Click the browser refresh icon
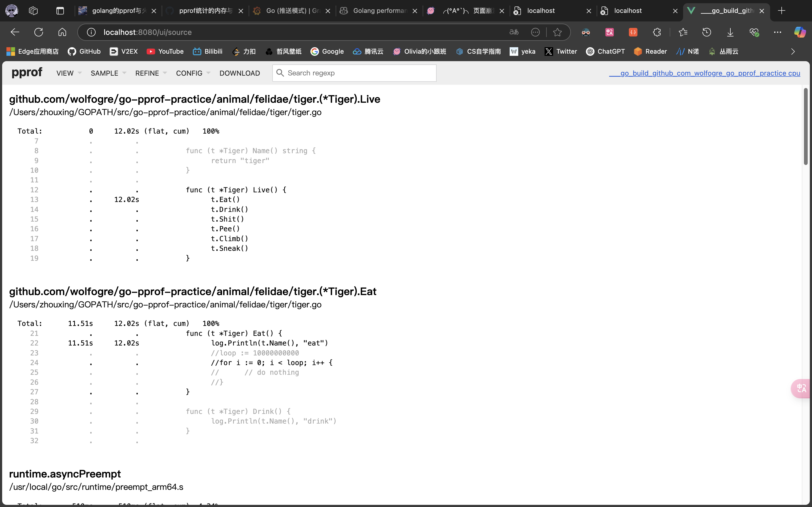 (39, 32)
